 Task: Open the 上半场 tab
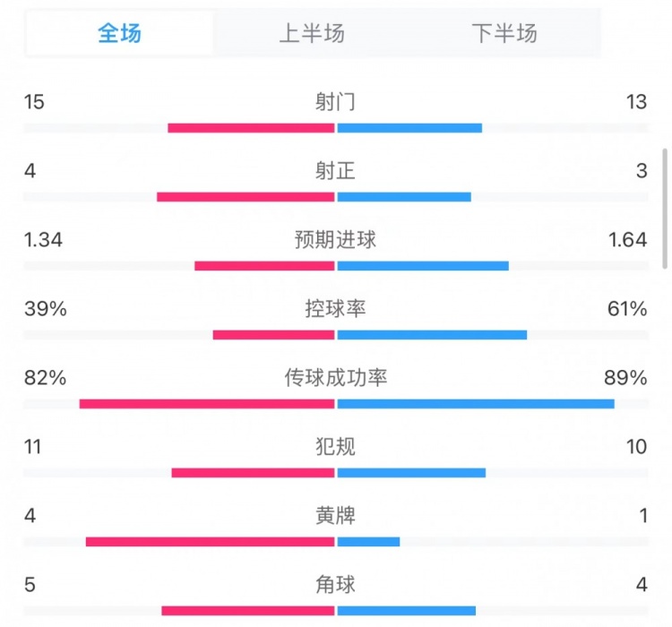[312, 34]
